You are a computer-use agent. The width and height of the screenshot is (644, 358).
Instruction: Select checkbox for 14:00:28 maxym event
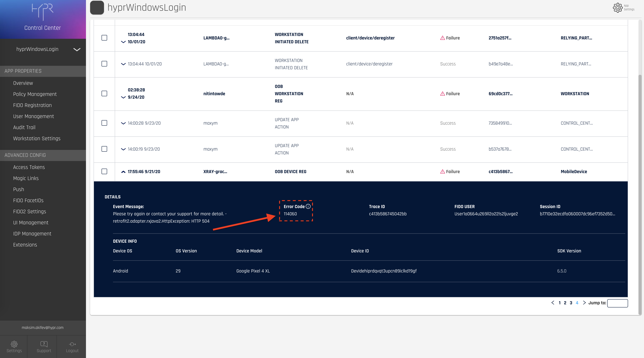(x=104, y=123)
